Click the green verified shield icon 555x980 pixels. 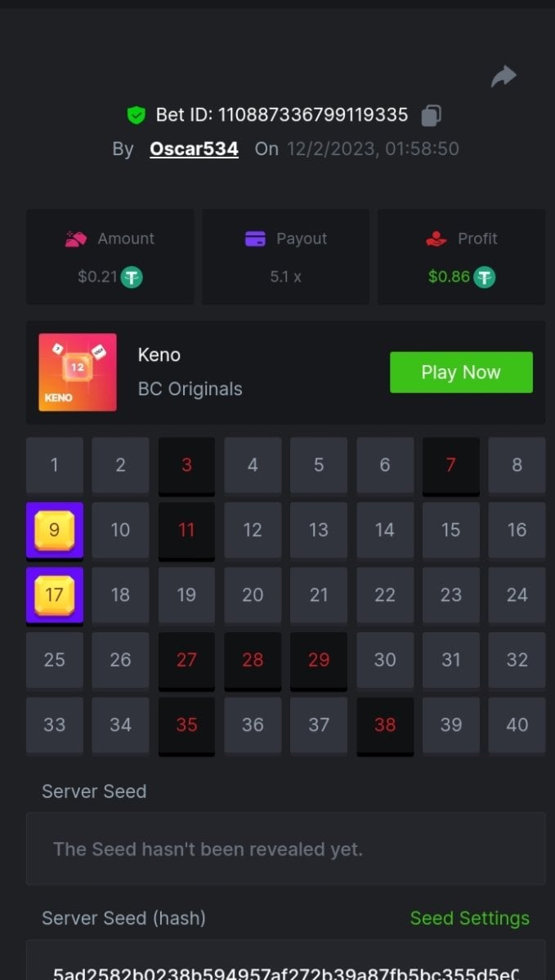pos(136,115)
